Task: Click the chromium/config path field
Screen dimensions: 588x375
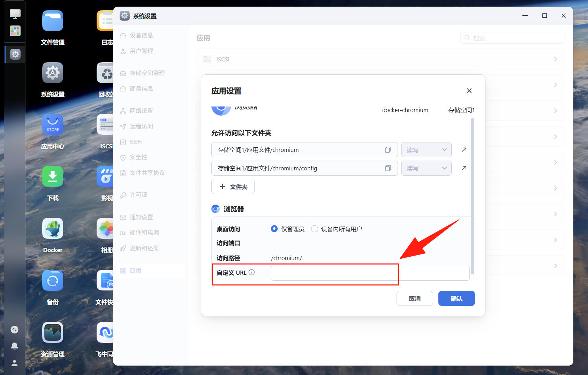Action: (304, 168)
